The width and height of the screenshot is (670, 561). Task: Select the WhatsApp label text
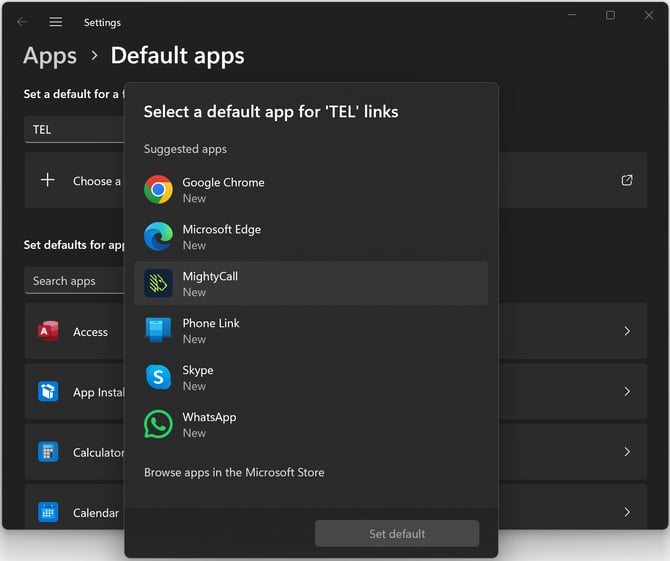[209, 417]
